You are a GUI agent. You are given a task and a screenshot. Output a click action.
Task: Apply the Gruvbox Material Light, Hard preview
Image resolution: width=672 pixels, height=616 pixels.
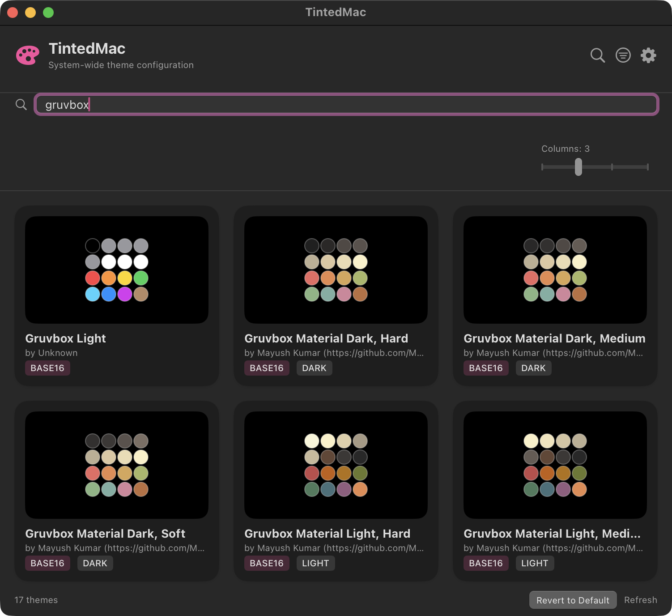[x=336, y=465]
